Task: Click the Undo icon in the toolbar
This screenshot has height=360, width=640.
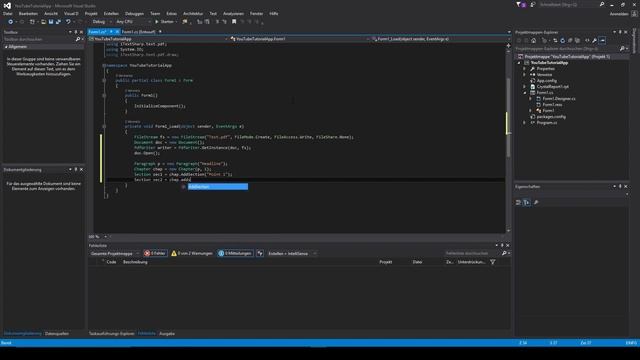Action: pos(68,22)
